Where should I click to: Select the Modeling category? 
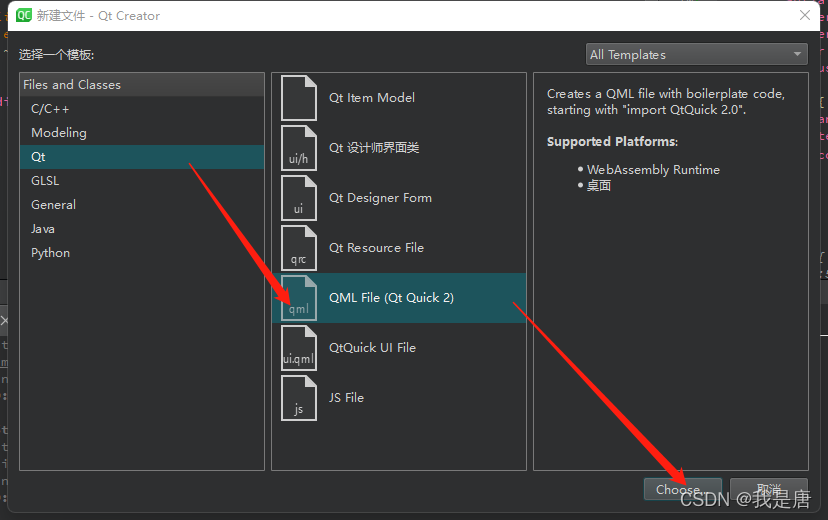click(x=142, y=133)
